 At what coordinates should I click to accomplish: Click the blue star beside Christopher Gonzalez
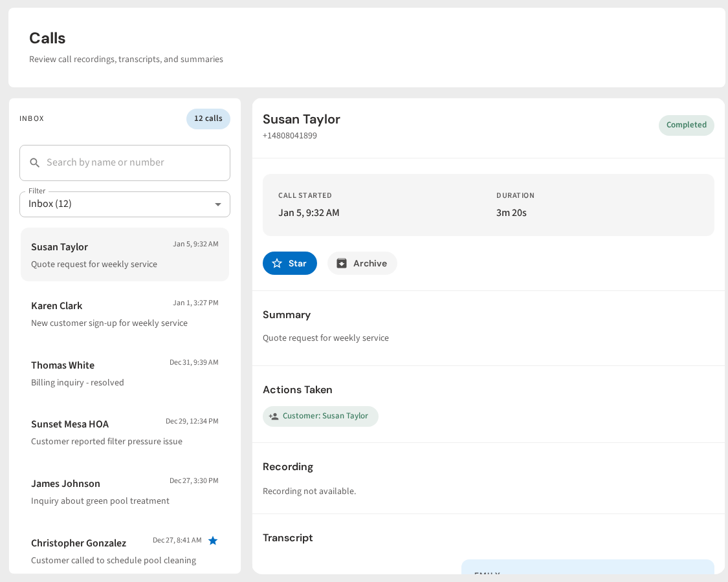click(213, 541)
